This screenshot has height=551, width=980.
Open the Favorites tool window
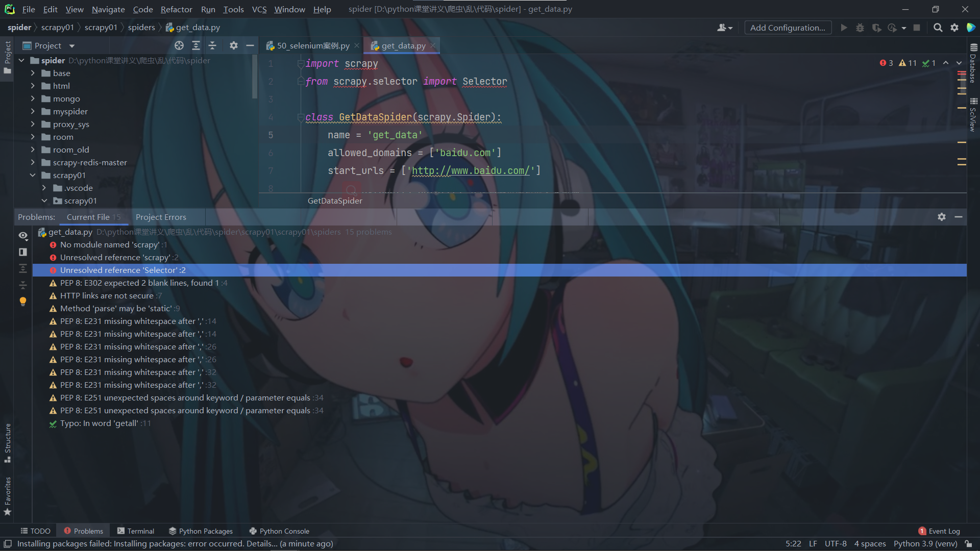(8, 496)
